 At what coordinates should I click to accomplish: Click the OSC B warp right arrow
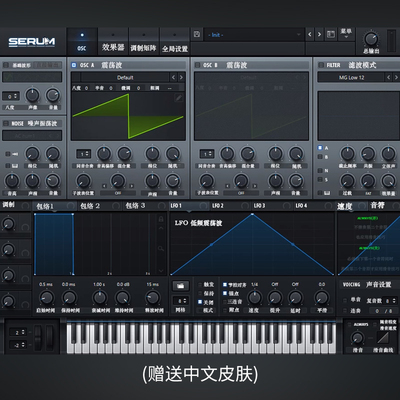point(255,186)
